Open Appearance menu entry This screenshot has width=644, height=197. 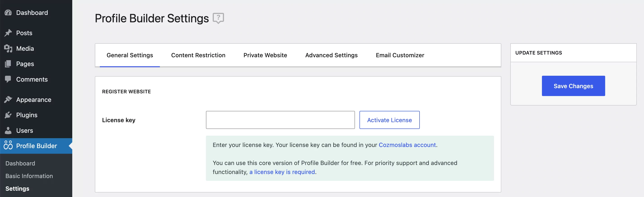33,100
